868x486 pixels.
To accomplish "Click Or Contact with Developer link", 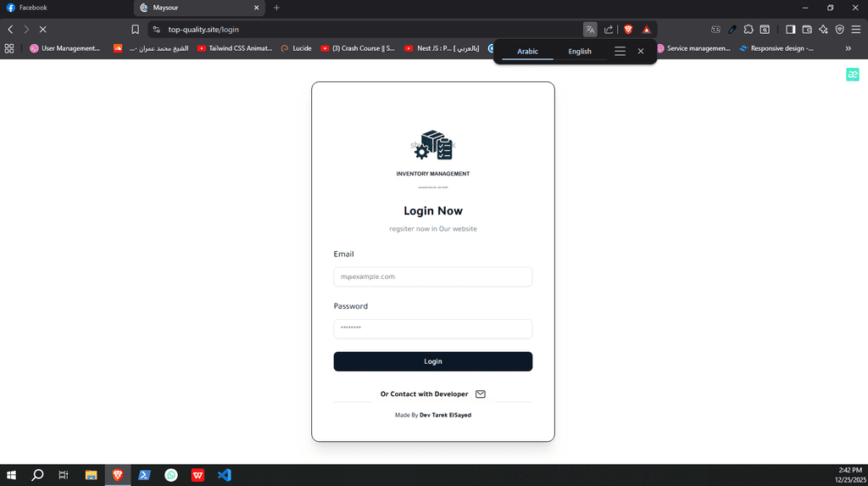I will [424, 394].
